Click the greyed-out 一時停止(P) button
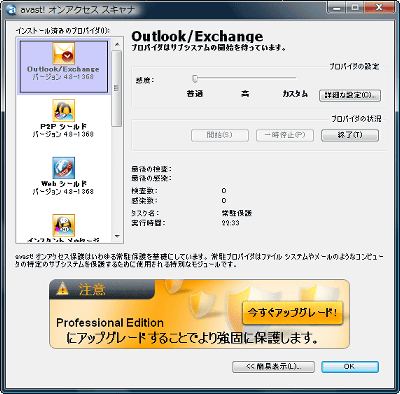Image resolution: width=400 pixels, height=394 pixels. pos(285,135)
